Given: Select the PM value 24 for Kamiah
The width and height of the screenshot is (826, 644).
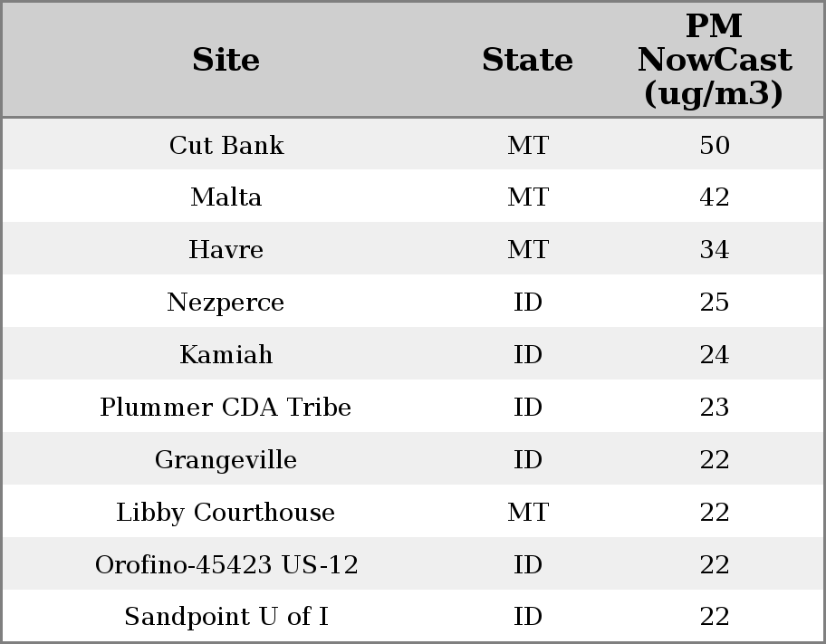Looking at the screenshot, I should pyautogui.click(x=714, y=355).
